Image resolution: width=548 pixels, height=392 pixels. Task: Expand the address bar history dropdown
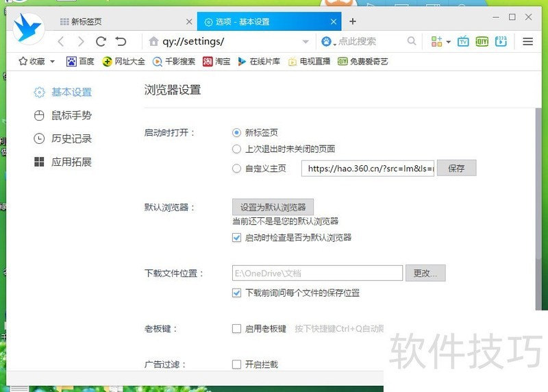(306, 42)
